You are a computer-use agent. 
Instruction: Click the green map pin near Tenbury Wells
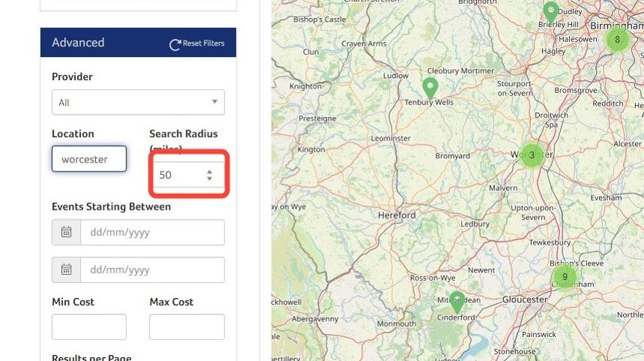pyautogui.click(x=430, y=87)
